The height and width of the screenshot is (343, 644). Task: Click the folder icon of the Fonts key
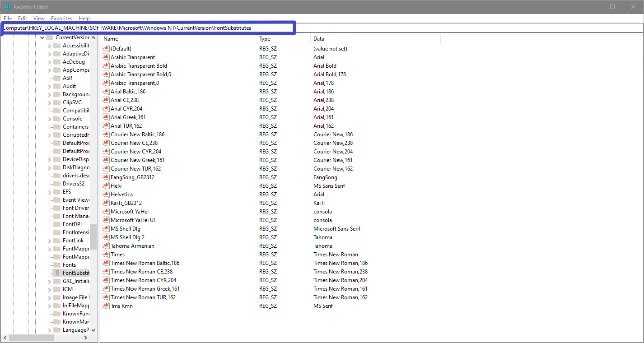click(x=57, y=265)
